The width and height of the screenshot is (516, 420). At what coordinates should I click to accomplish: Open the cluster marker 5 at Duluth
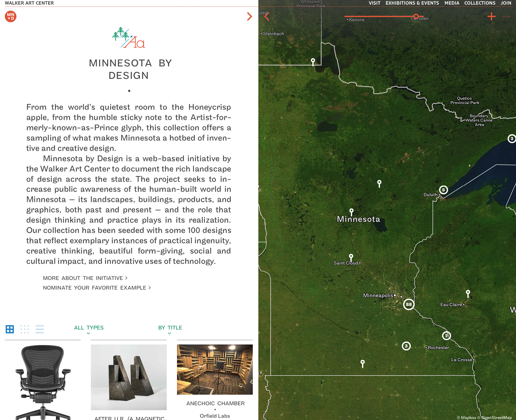click(443, 190)
